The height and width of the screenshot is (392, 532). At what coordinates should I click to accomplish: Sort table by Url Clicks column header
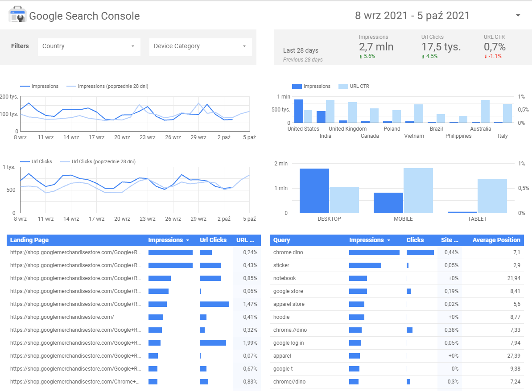coord(213,240)
